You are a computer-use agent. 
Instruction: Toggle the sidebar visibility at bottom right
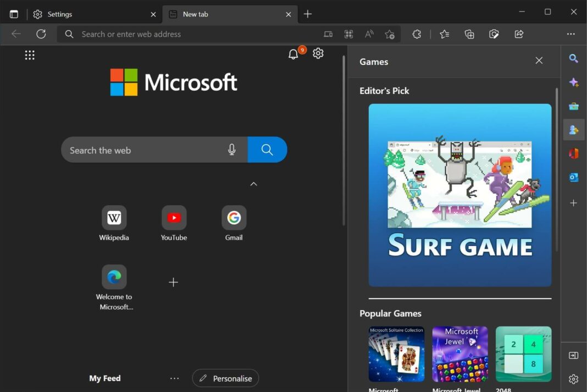tap(574, 355)
